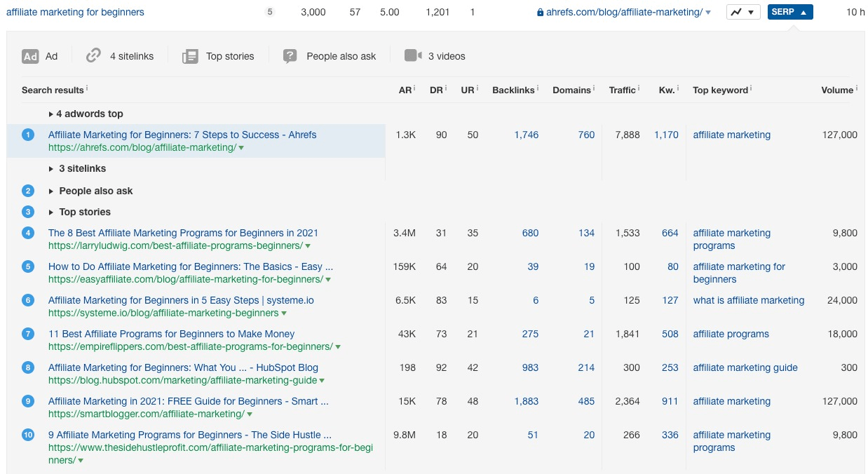
Task: Open dropdown arrow after systeme.io URL
Action: (x=284, y=313)
